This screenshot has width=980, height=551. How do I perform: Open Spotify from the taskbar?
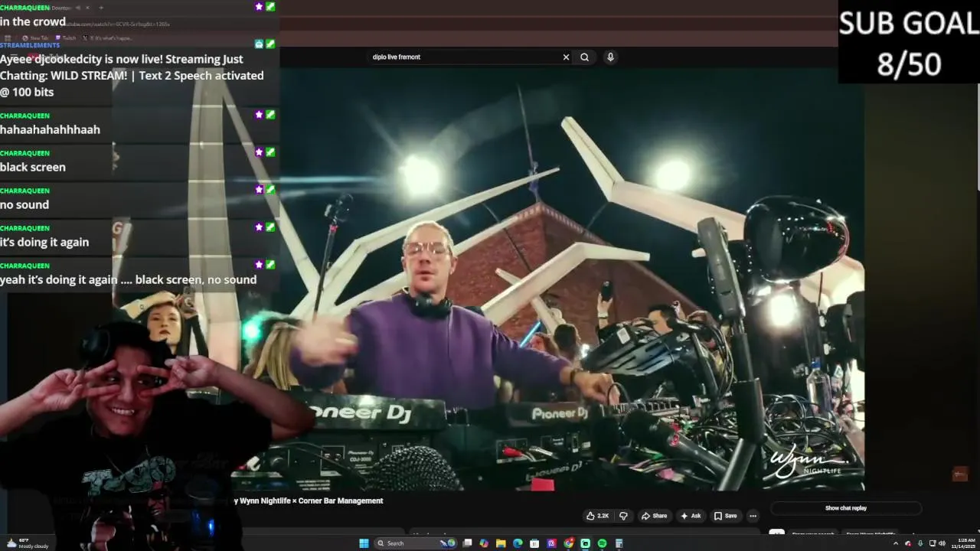(602, 543)
